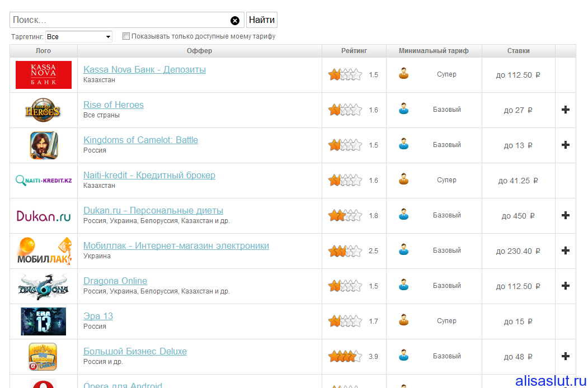This screenshot has height=388, width=588.
Task: Click the Мобиллак logo
Action: (x=44, y=251)
